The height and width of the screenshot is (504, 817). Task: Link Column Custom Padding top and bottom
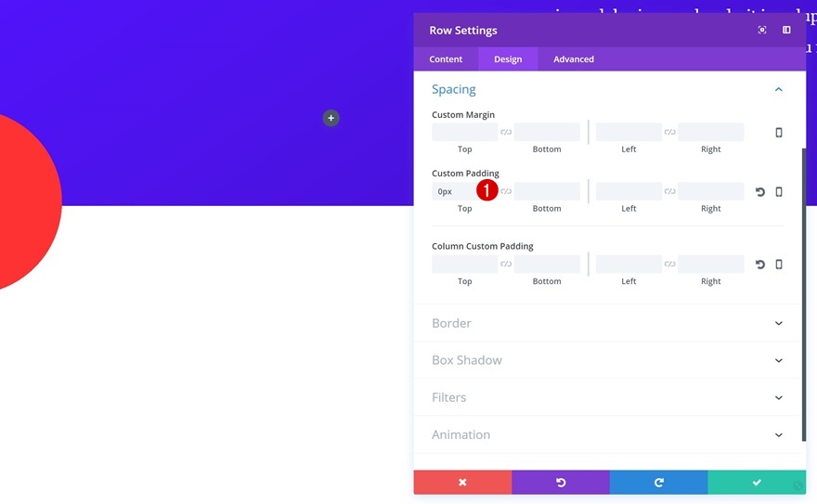tap(506, 265)
